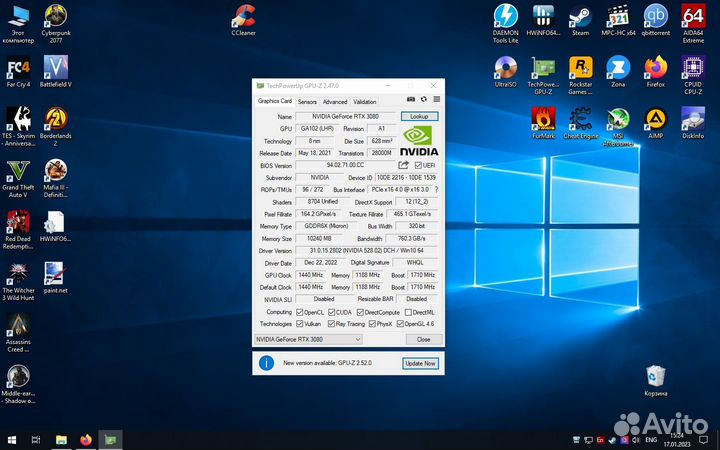Open the Validation tab

pos(365,102)
